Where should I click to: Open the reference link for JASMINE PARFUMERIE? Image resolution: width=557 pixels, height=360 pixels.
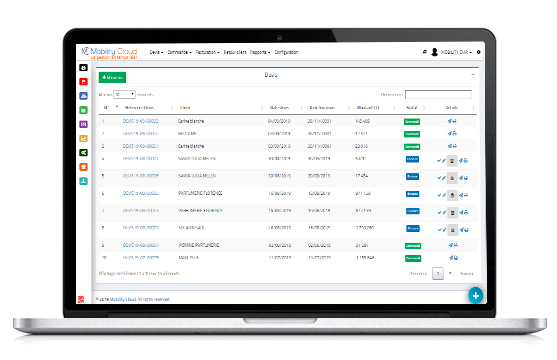click(141, 245)
